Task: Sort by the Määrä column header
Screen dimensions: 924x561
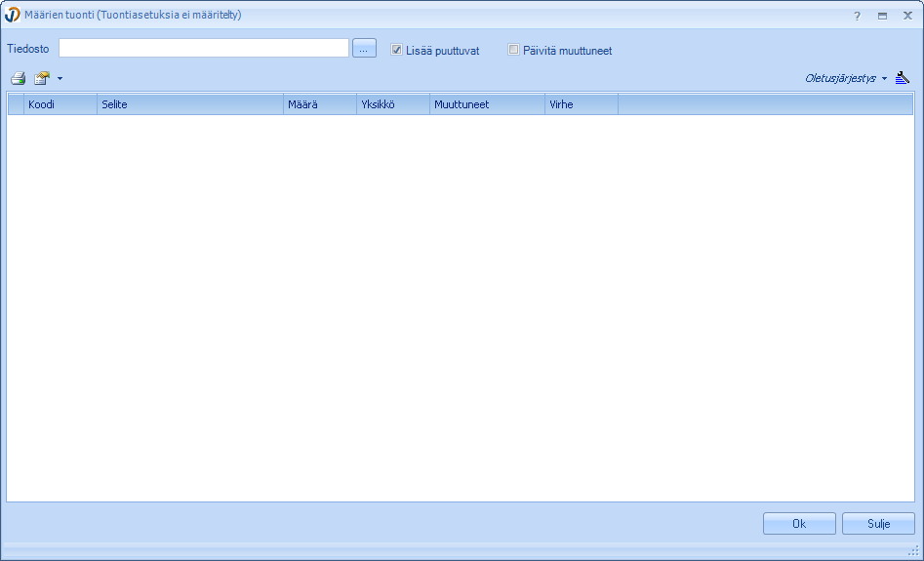Action: pos(320,104)
